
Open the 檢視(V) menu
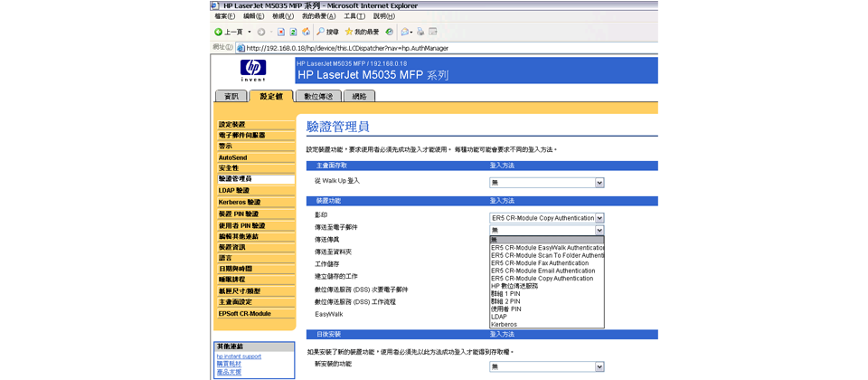pos(283,16)
